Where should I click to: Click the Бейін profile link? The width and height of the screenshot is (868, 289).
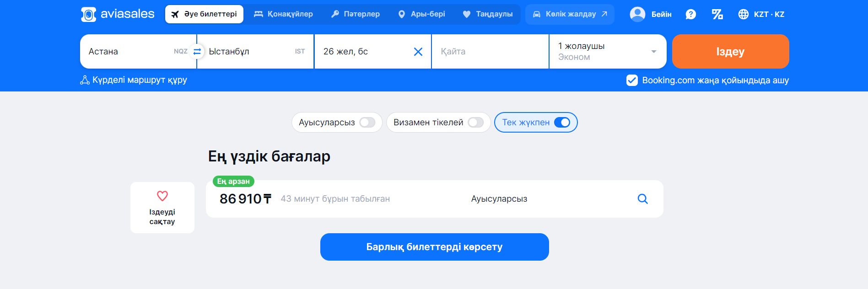click(651, 14)
